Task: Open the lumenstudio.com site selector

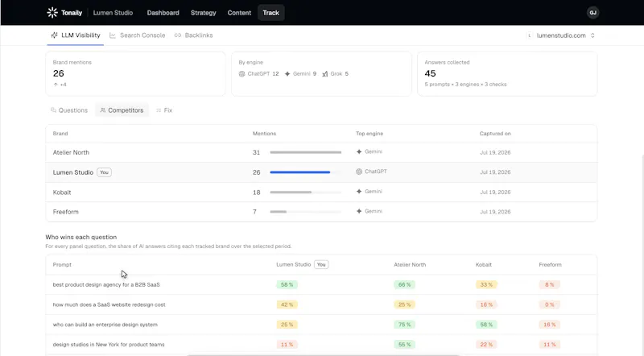Action: 561,35
